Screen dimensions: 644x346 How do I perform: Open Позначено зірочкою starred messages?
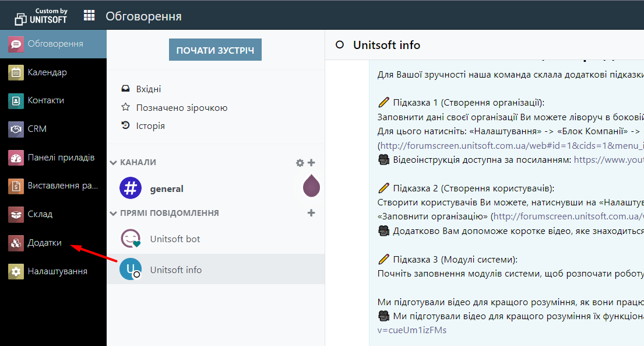[x=216, y=108]
